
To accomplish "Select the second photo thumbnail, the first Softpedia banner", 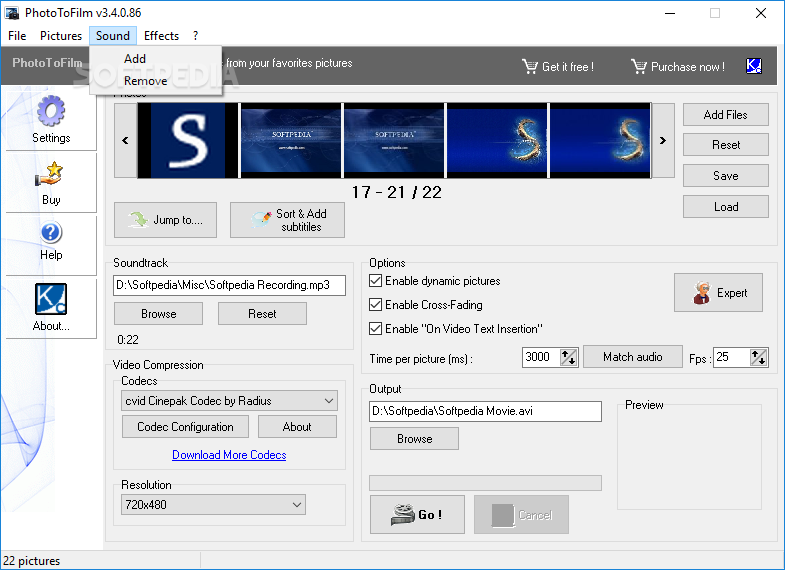I will pyautogui.click(x=291, y=141).
